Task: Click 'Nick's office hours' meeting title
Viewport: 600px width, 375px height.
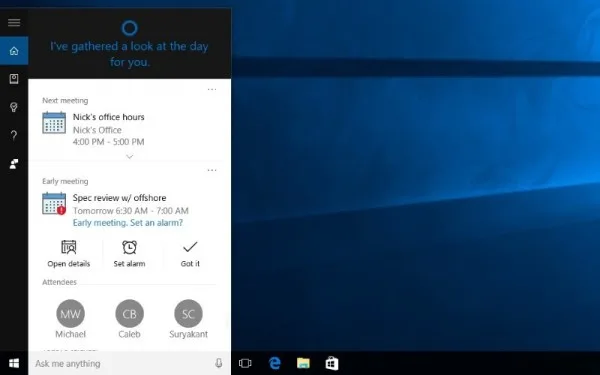Action: pyautogui.click(x=109, y=117)
